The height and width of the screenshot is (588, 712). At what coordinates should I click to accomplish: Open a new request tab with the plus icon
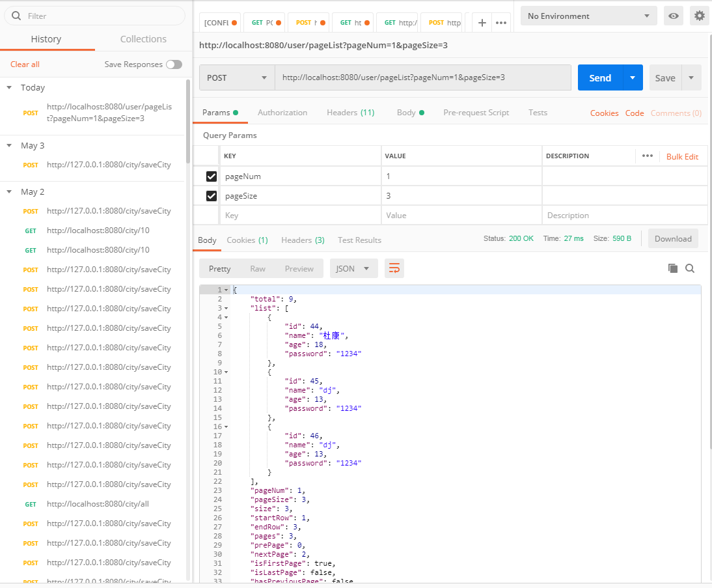point(482,21)
